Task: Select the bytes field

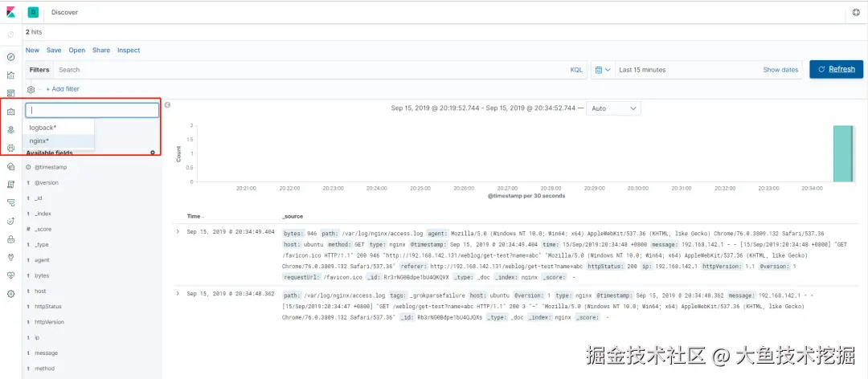Action: tap(42, 275)
